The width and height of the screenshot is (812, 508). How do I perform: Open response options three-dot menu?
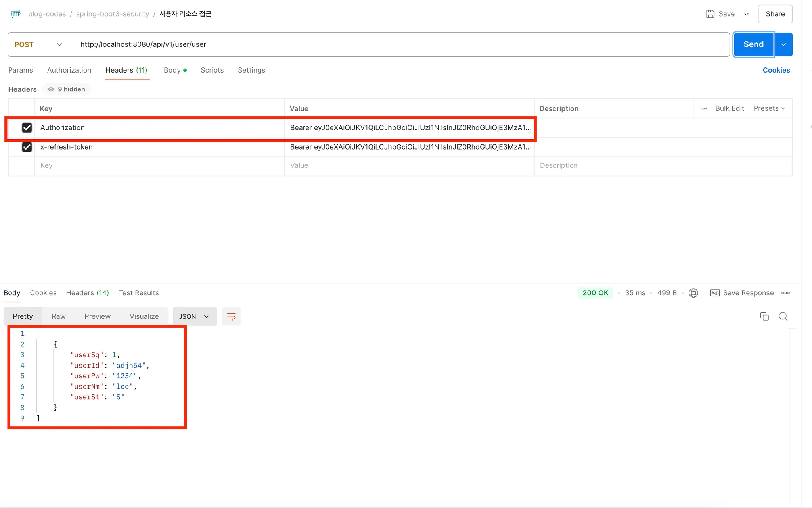pos(785,293)
